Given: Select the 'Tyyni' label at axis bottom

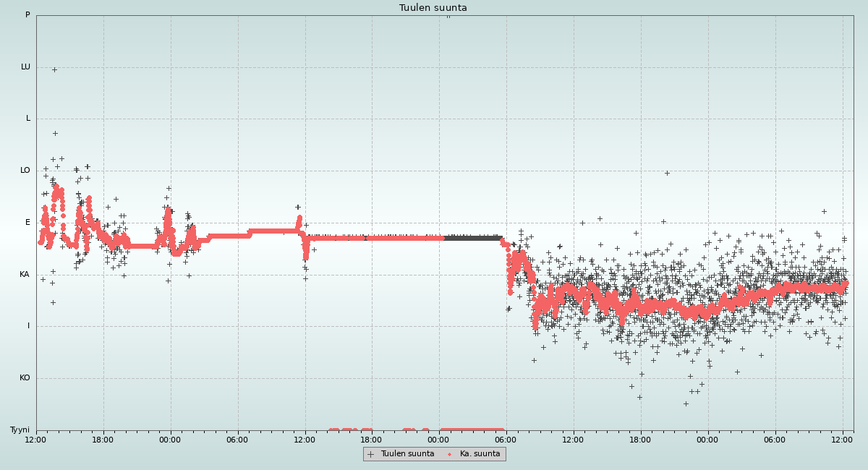Looking at the screenshot, I should click(20, 430).
